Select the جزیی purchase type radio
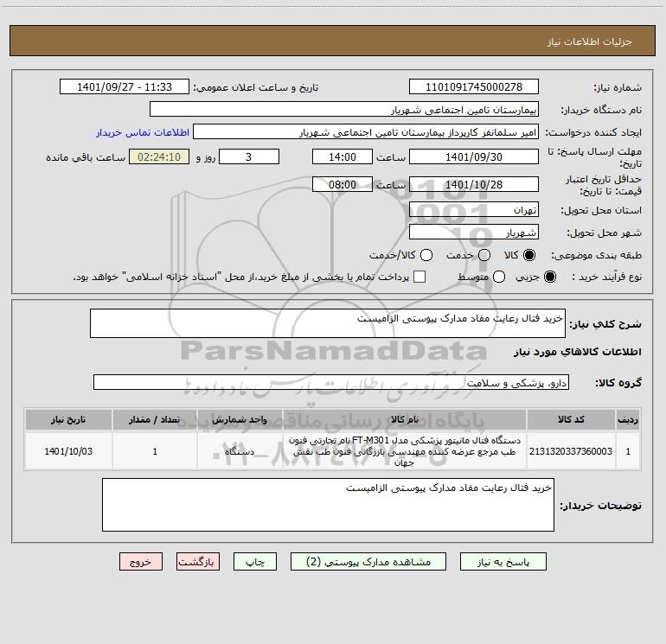Screen dimensions: 666x644 549,277
